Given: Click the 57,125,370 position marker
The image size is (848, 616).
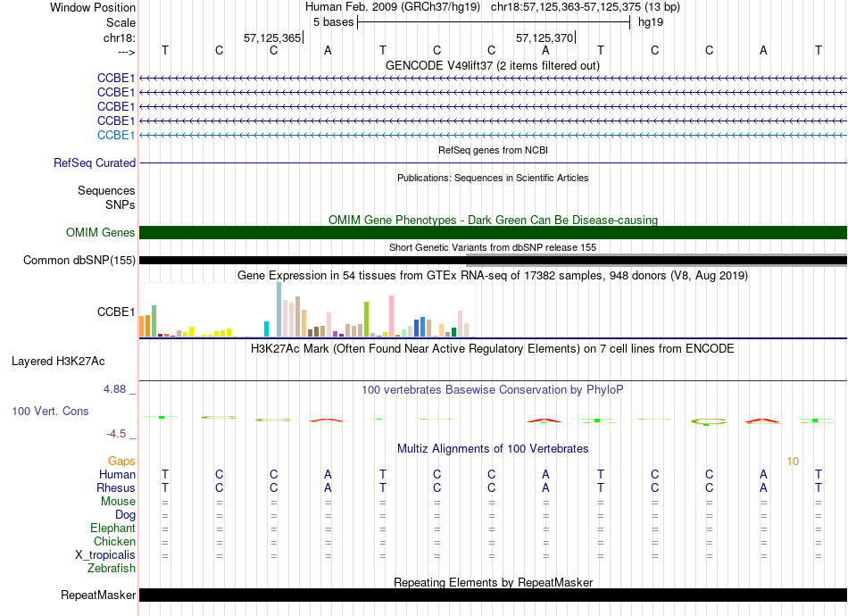Looking at the screenshot, I should 545,37.
